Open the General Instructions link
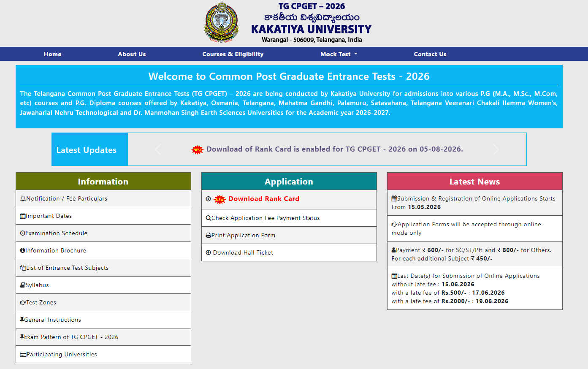The height and width of the screenshot is (369, 588). pos(52,320)
